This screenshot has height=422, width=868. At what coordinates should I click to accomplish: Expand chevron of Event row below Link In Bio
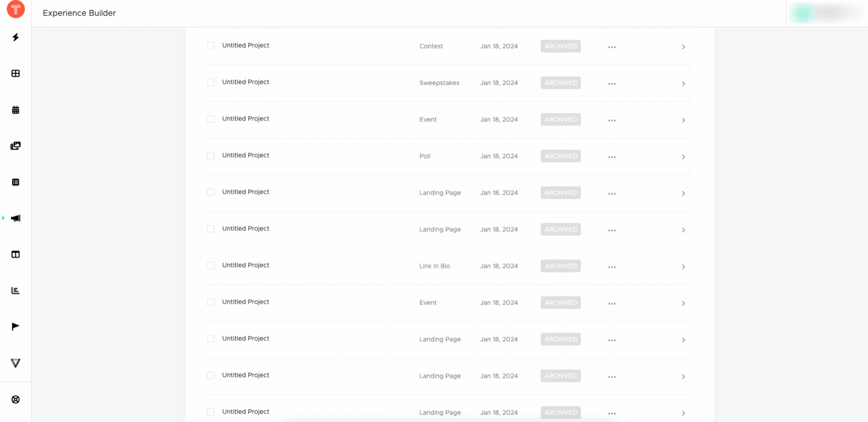point(683,303)
